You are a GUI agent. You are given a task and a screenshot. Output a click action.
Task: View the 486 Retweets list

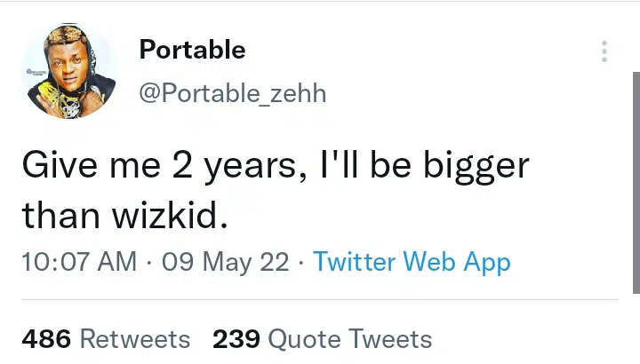point(106,339)
